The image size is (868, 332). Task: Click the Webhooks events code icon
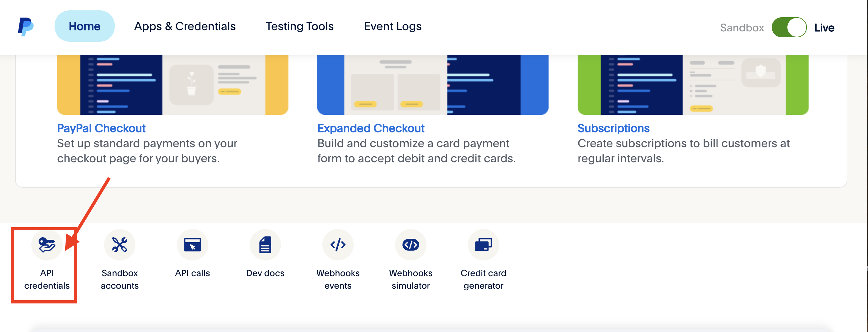pyautogui.click(x=338, y=245)
